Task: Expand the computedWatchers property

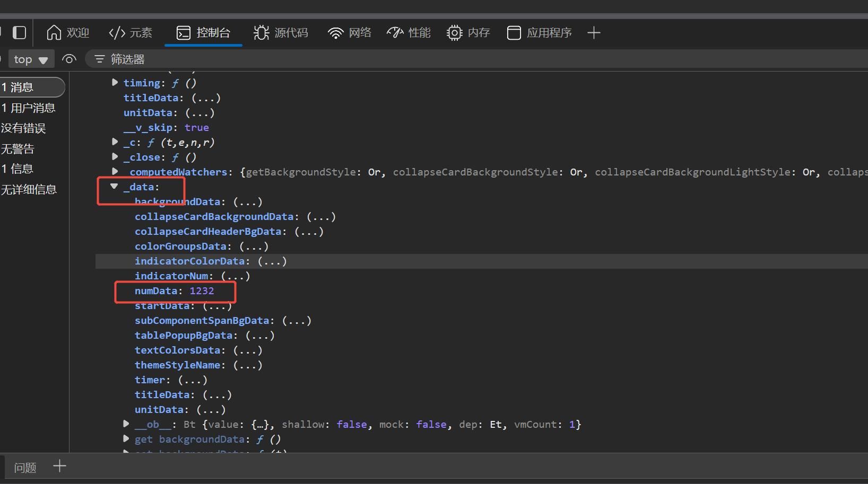Action: (x=115, y=171)
